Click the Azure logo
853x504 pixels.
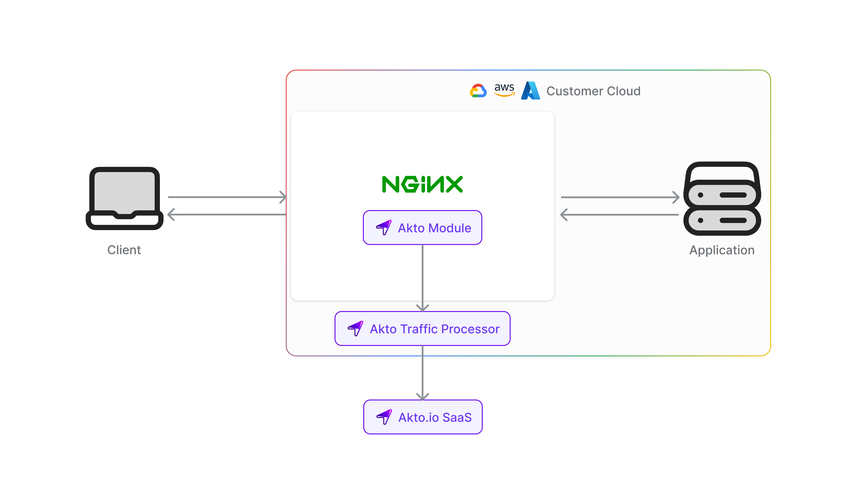coord(530,91)
